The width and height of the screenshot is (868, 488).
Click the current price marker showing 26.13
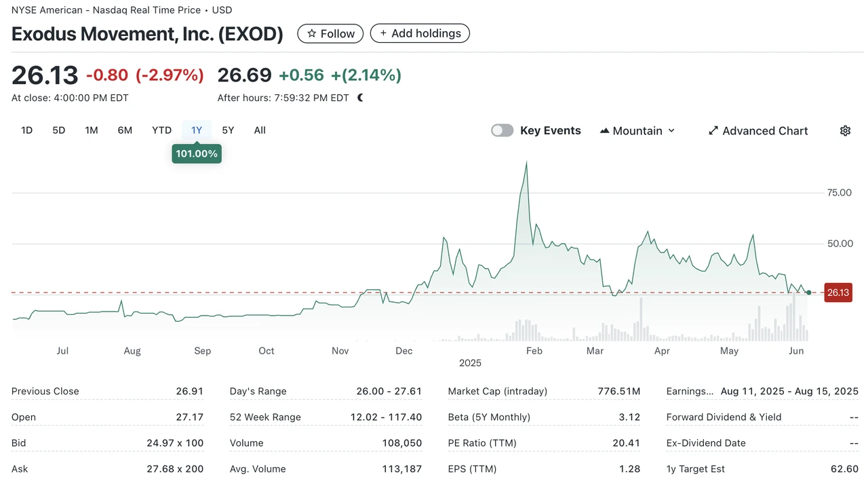[837, 293]
